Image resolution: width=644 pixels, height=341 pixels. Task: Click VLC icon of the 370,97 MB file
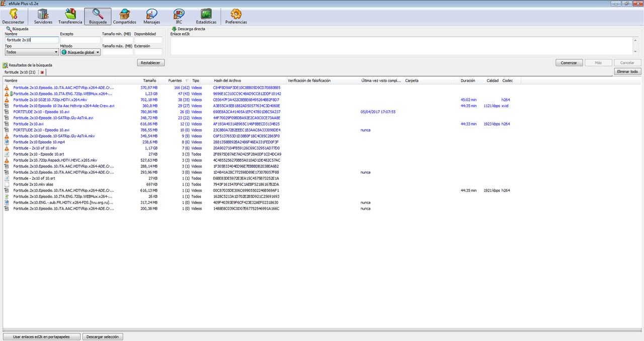tap(7, 88)
